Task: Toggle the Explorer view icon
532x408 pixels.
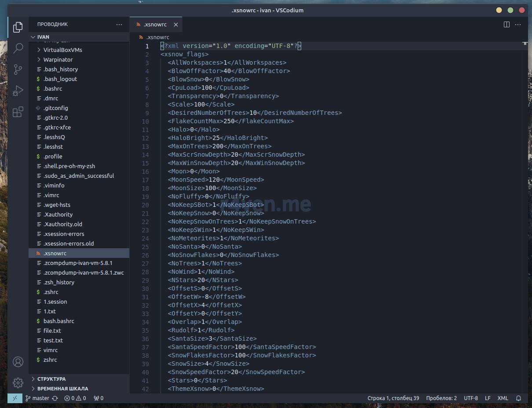Action: tap(18, 27)
